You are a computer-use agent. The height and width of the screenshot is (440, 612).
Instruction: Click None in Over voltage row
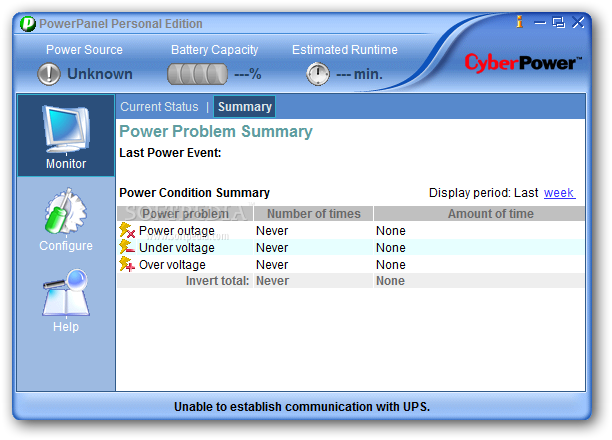tap(391, 265)
